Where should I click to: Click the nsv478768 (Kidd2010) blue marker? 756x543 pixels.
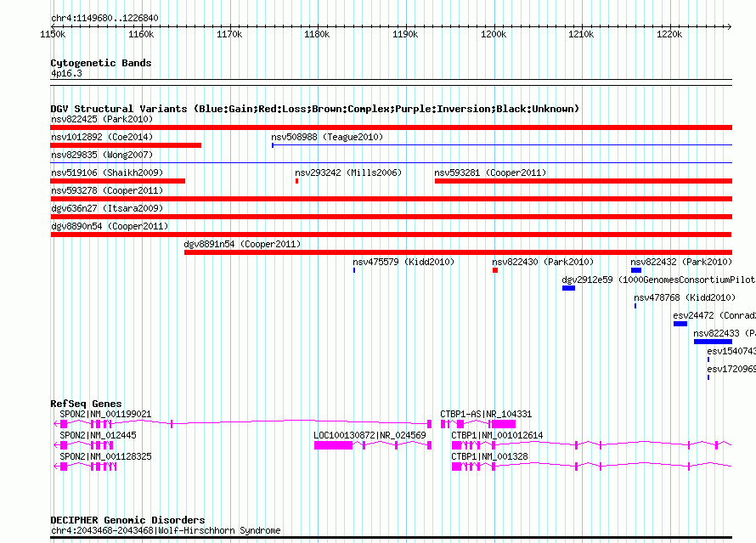pyautogui.click(x=635, y=306)
